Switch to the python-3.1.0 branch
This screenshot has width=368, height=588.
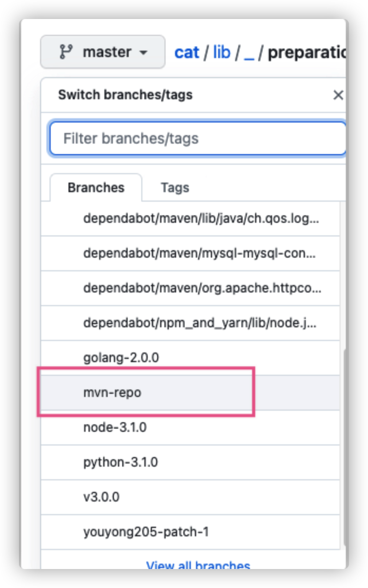click(x=120, y=462)
